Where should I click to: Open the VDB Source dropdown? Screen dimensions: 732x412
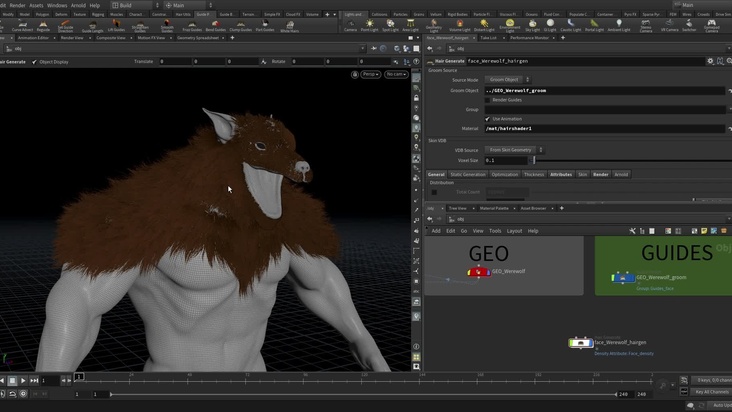(514, 150)
